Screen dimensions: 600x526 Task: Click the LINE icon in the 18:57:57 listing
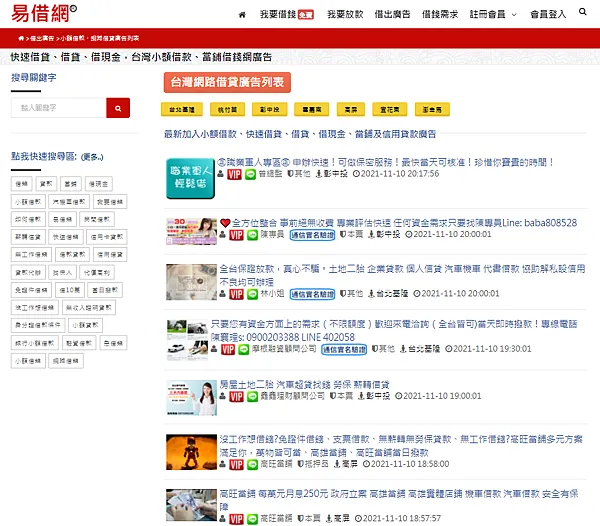click(252, 519)
